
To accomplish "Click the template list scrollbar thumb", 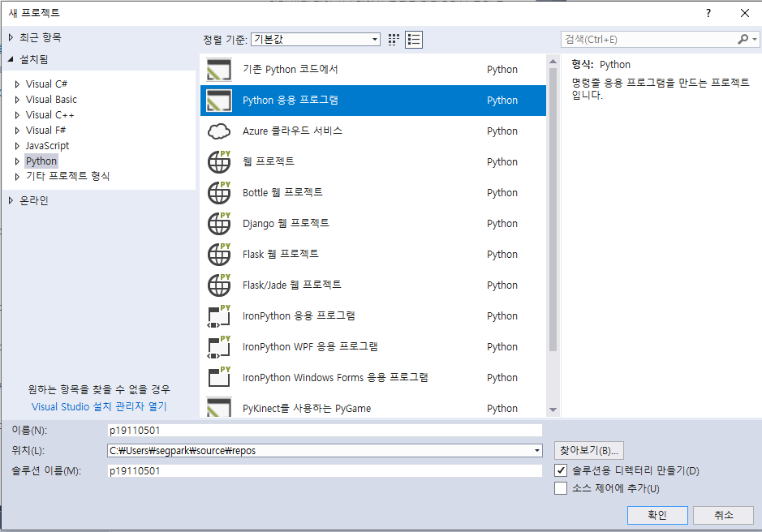I will 553,209.
